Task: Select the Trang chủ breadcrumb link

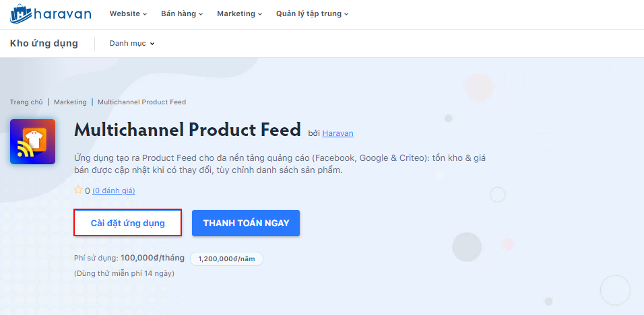Action: [26, 102]
